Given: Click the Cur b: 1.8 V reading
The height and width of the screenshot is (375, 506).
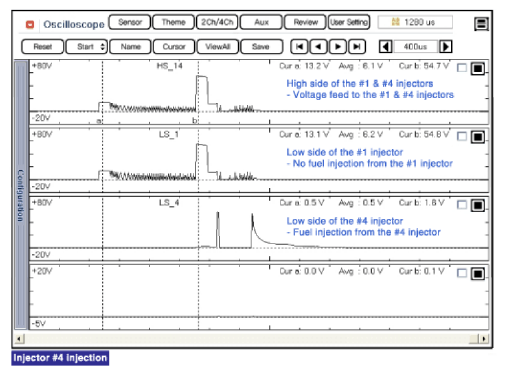Looking at the screenshot, I should [422, 203].
